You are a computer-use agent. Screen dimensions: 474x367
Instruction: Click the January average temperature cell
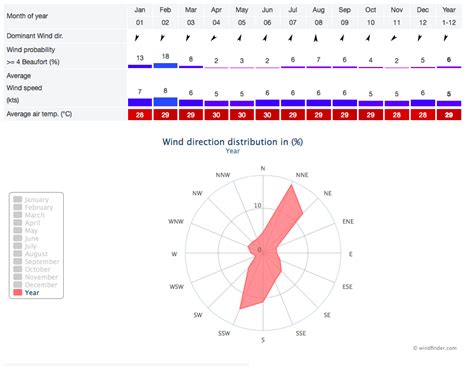click(140, 115)
